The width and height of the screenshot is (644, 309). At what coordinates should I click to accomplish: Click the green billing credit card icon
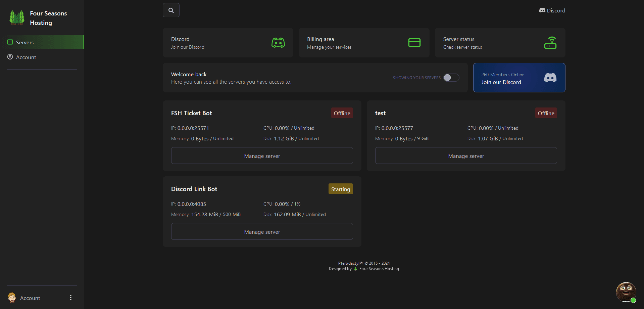[414, 43]
